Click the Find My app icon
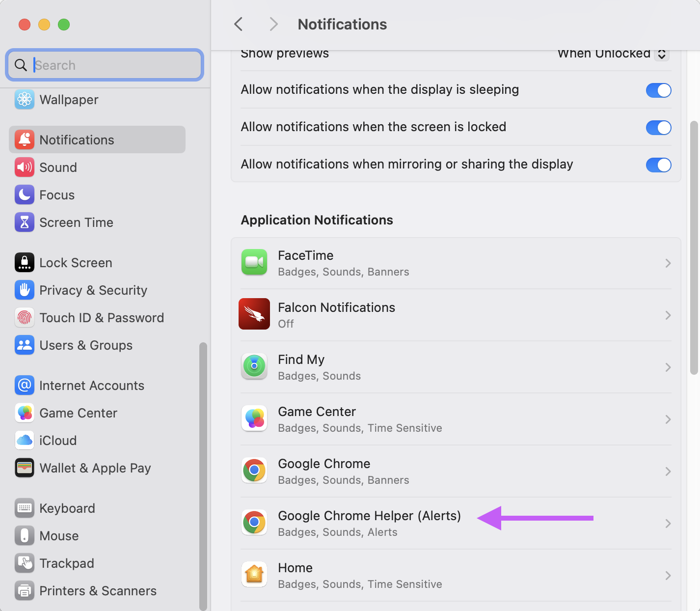The image size is (700, 611). [x=254, y=366]
